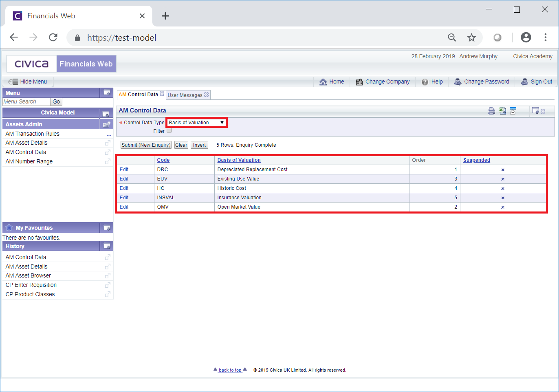Click the My Favourites panel window icon
559x392 pixels.
(107, 227)
